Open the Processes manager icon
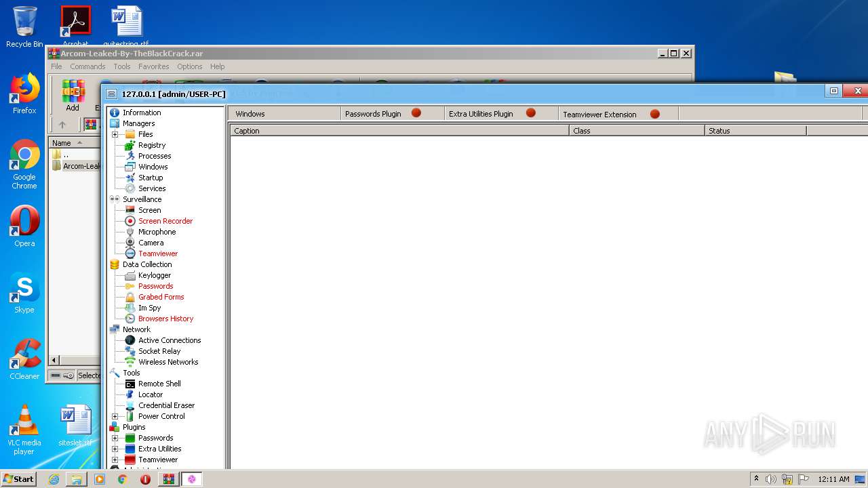The height and width of the screenshot is (488, 868). pyautogui.click(x=130, y=156)
